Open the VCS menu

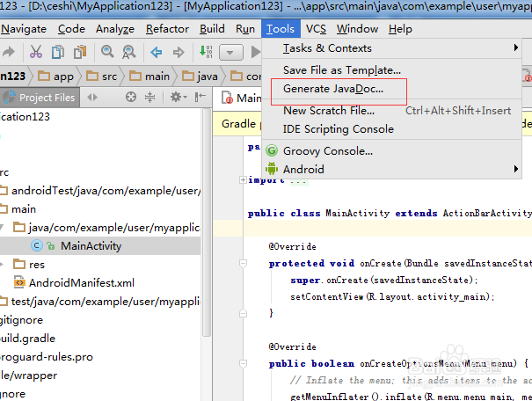tap(316, 29)
